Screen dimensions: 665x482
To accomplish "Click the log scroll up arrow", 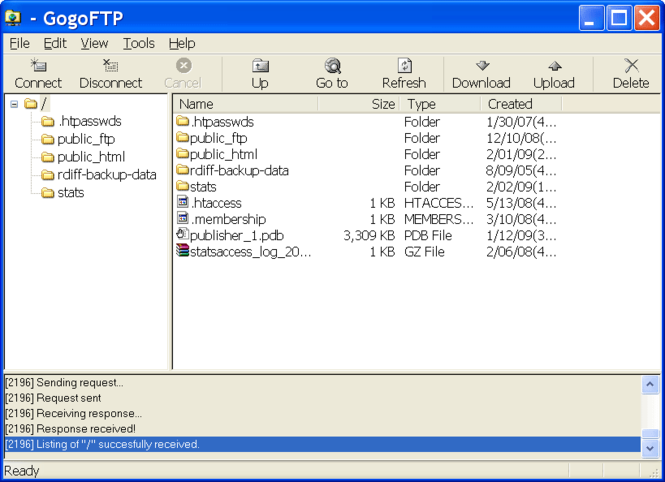I will click(x=650, y=384).
